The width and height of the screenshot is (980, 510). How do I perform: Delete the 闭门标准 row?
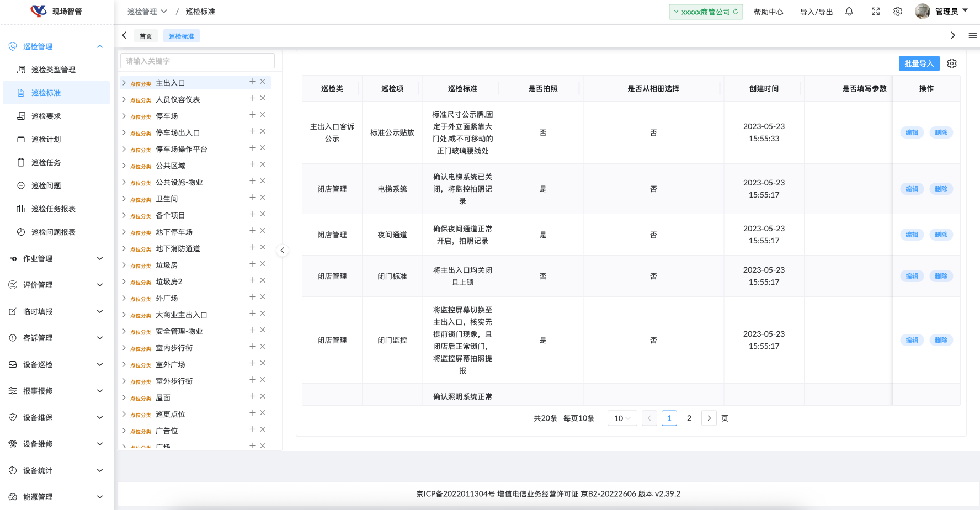click(941, 276)
